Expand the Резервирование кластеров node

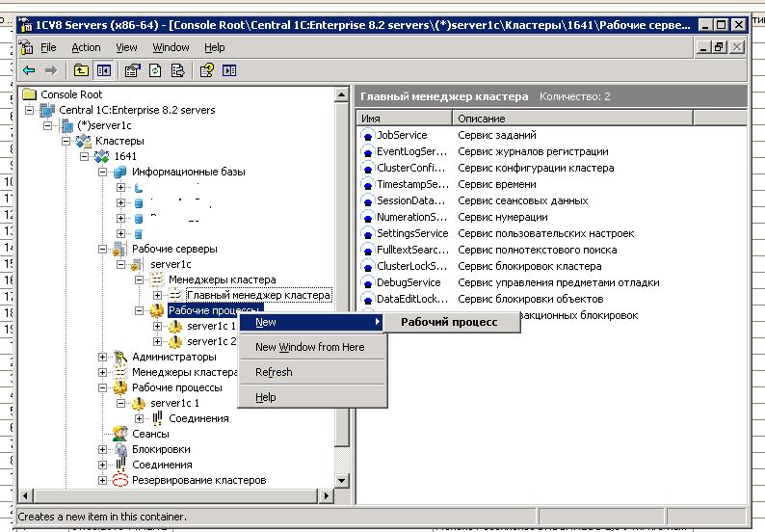pos(102,480)
